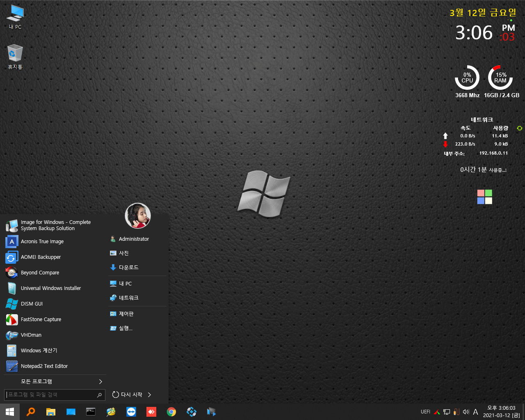
Task: Open 휴지통 recycle bin on desktop
Action: [15, 57]
